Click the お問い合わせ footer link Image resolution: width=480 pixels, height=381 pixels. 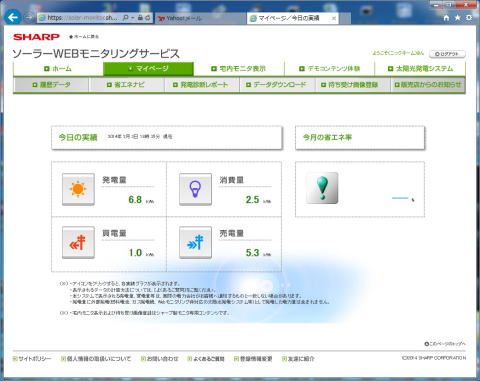160,359
